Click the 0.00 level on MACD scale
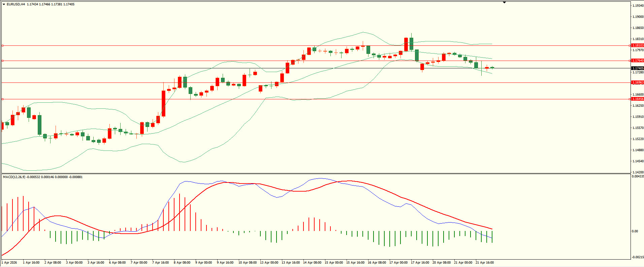The image size is (644, 267). [x=635, y=231]
